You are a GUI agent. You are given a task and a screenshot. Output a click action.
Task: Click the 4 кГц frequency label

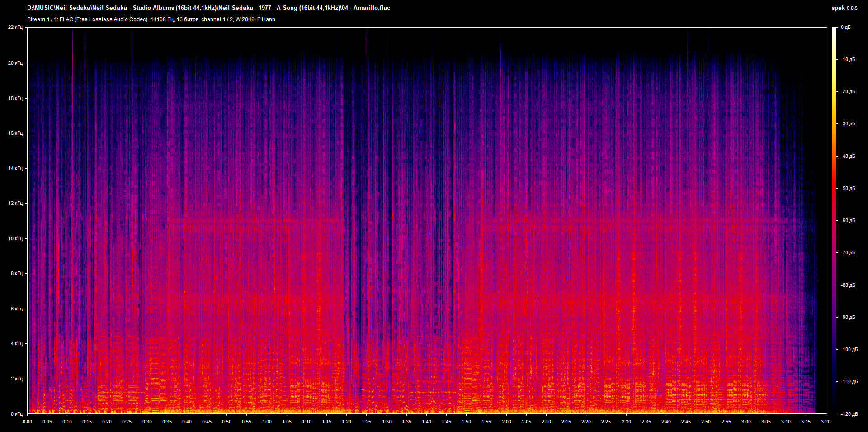[17, 343]
